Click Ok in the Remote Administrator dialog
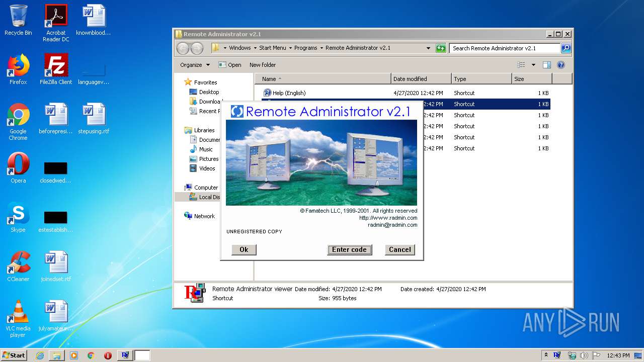644x362 pixels. click(x=244, y=249)
